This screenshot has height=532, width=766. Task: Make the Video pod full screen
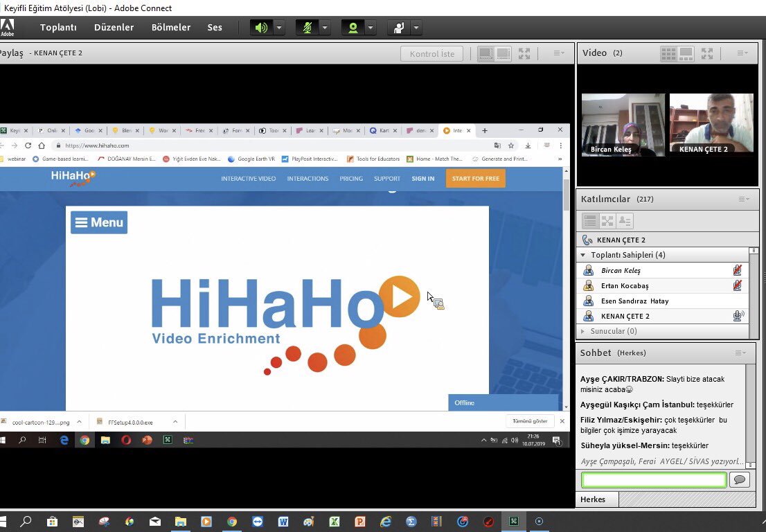[707, 53]
